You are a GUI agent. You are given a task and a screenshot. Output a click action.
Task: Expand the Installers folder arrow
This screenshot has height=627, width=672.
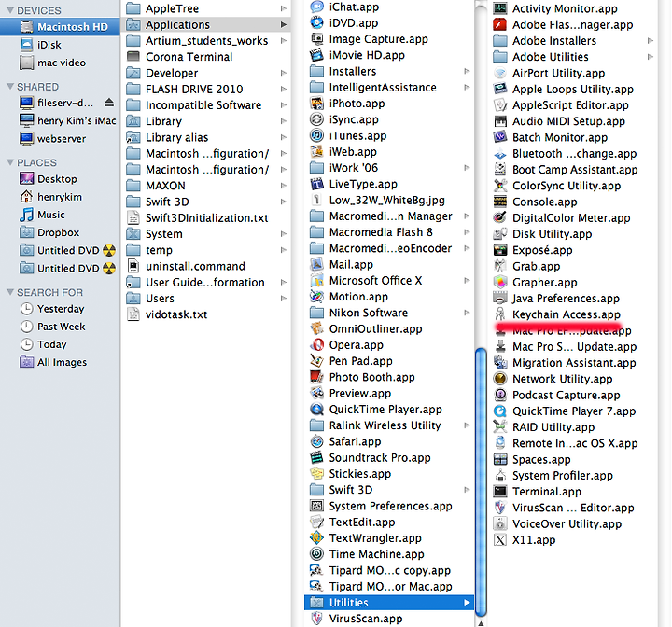pos(468,71)
